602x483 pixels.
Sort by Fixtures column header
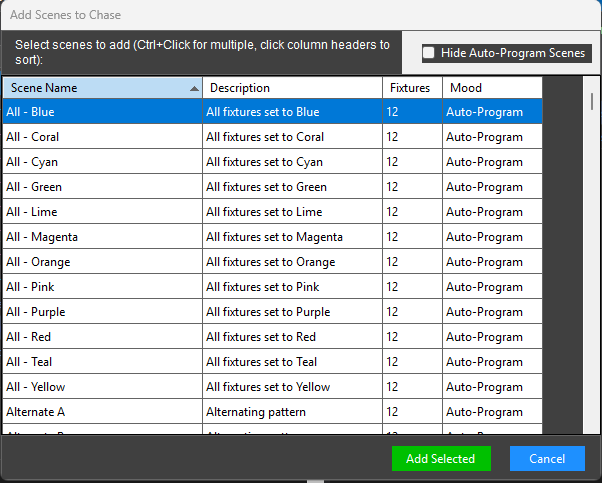point(412,88)
